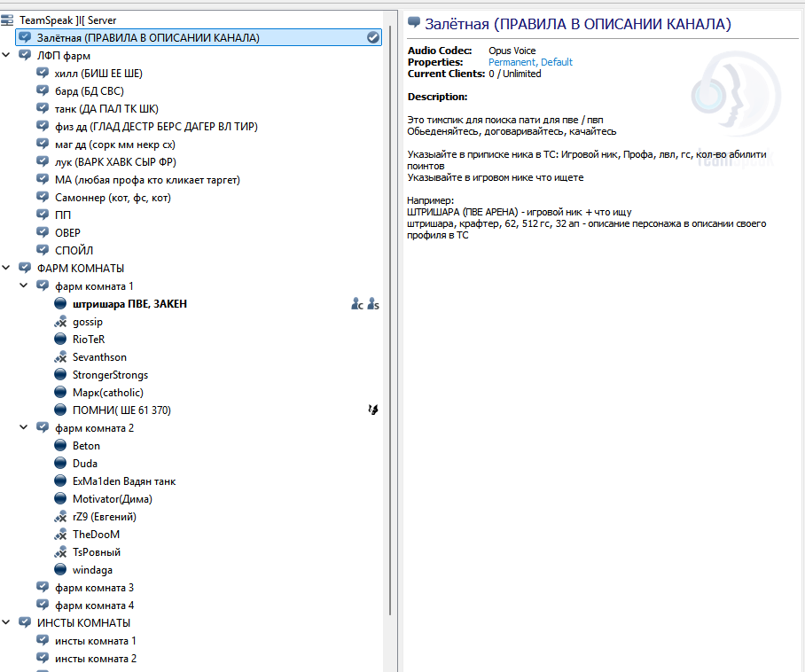
Task: Collapse the фарм комната 2 channel
Action: tap(24, 427)
